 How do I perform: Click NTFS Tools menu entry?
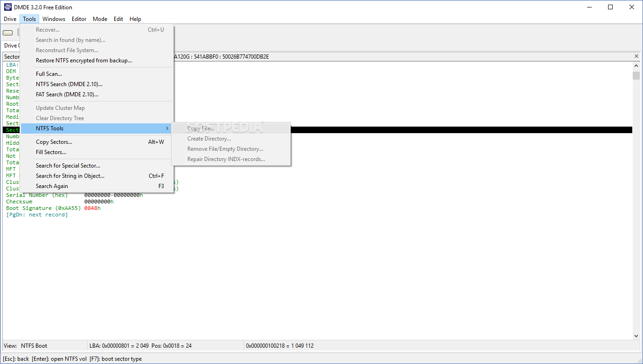click(x=97, y=128)
